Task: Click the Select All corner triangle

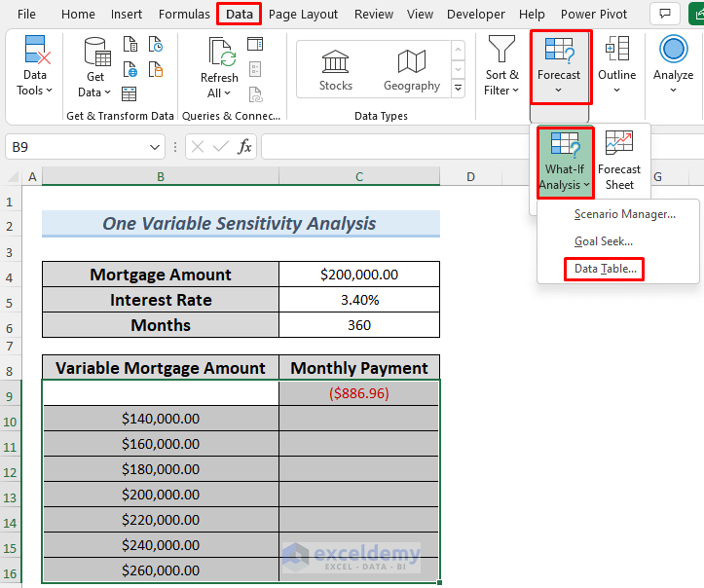Action: tap(14, 176)
